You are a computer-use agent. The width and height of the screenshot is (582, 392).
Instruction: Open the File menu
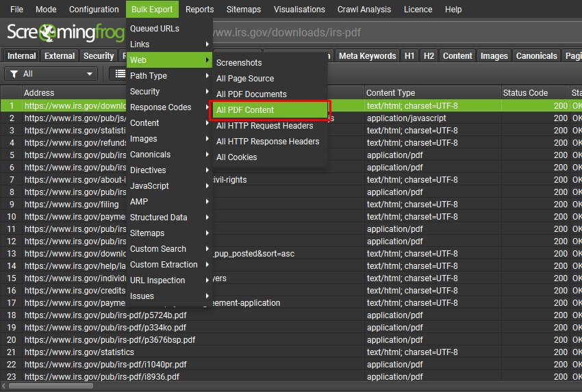coord(16,10)
